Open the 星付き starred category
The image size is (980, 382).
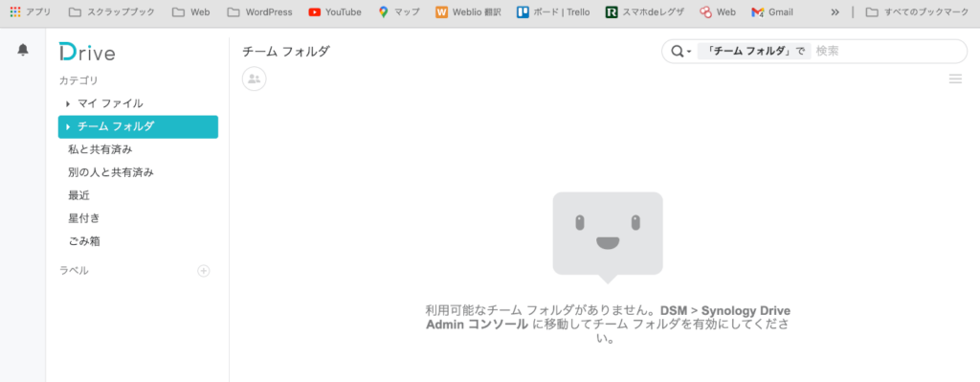pos(84,218)
